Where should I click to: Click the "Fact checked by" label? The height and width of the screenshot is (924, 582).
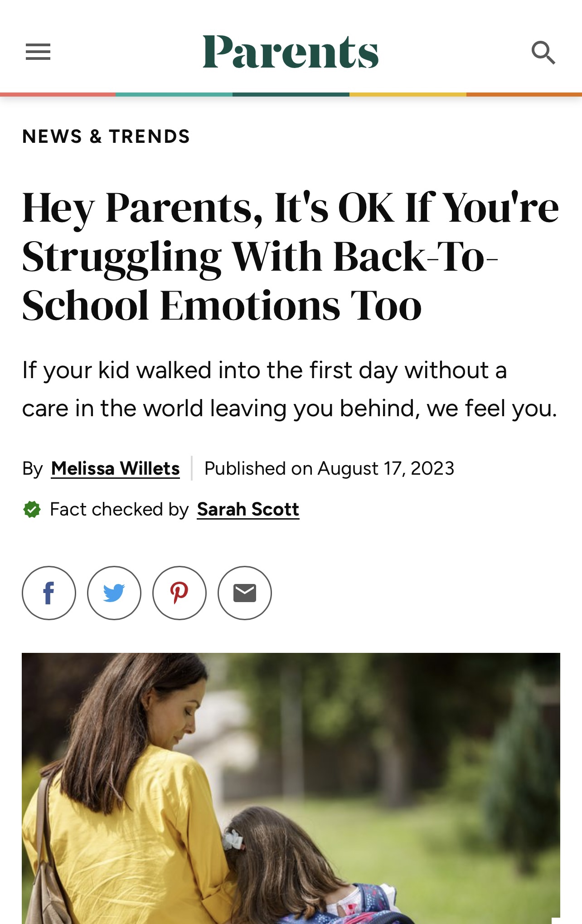click(119, 510)
